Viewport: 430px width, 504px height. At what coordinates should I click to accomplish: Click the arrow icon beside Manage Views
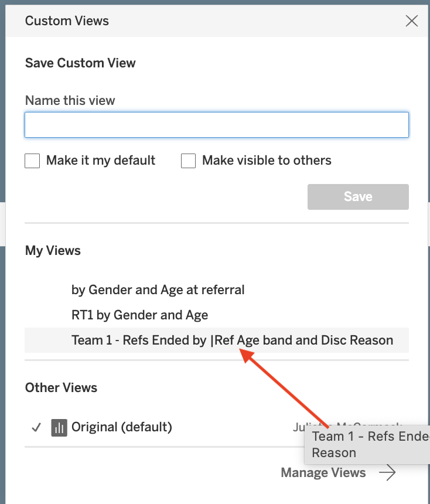tap(387, 473)
